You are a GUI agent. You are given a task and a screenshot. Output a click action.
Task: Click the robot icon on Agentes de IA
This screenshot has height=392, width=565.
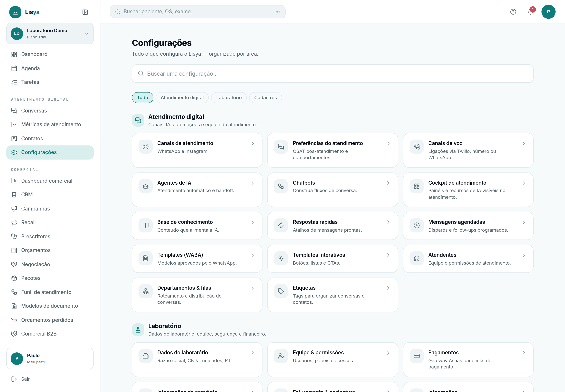coord(146,186)
